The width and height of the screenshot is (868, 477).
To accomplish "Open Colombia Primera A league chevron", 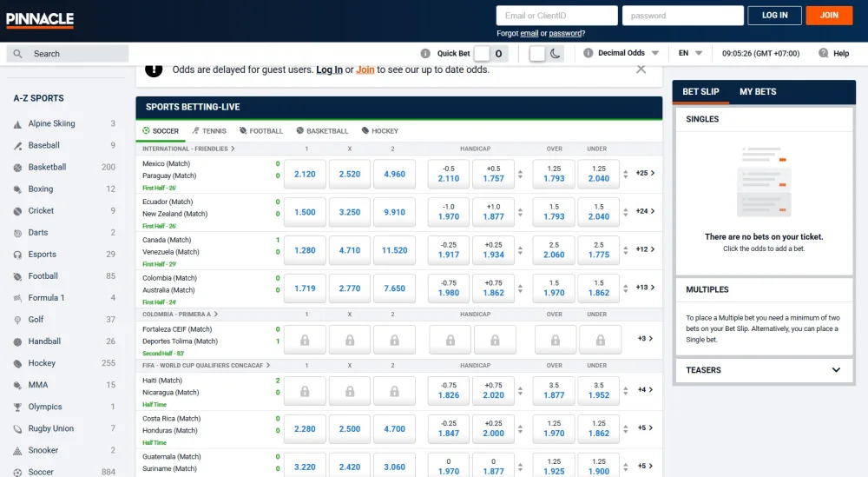I will 216,315.
